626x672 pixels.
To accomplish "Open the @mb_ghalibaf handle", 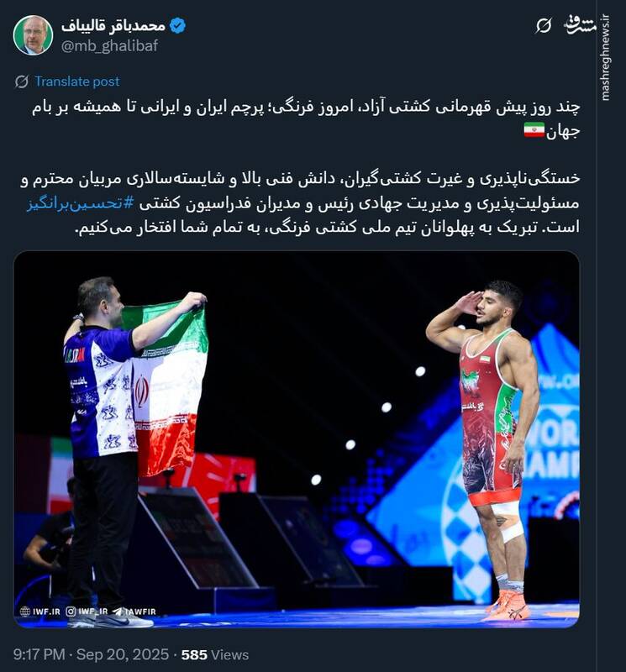I will click(109, 45).
